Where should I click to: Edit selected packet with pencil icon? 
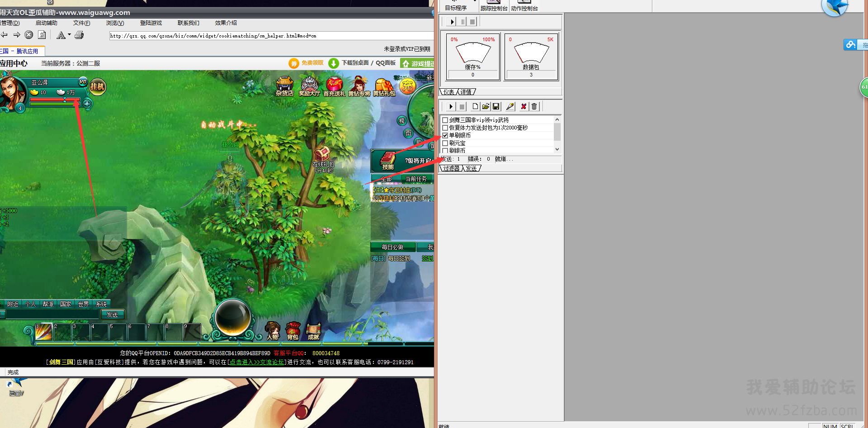[x=510, y=106]
